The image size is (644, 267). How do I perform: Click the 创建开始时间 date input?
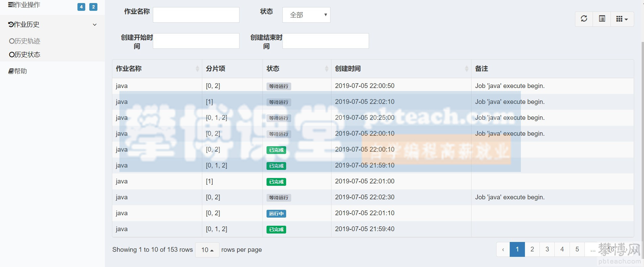pyautogui.click(x=196, y=41)
